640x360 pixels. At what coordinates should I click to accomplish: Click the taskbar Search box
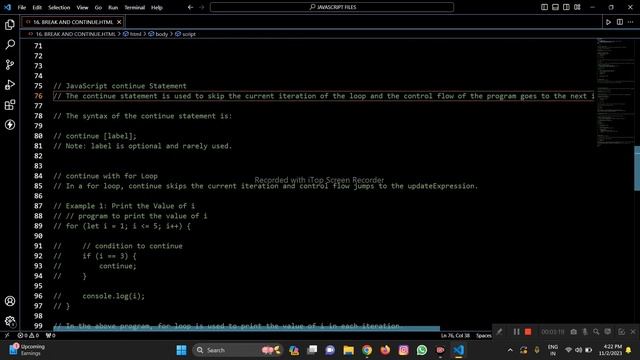coord(238,350)
